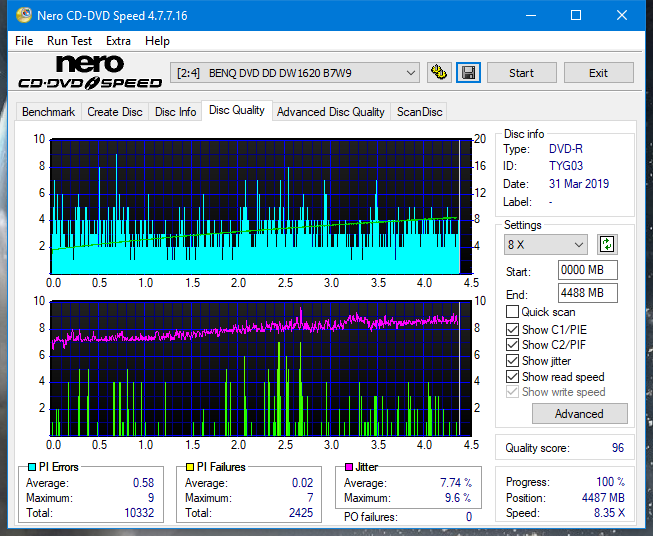
Task: Switch to the Benchmark tab
Action: [x=48, y=112]
